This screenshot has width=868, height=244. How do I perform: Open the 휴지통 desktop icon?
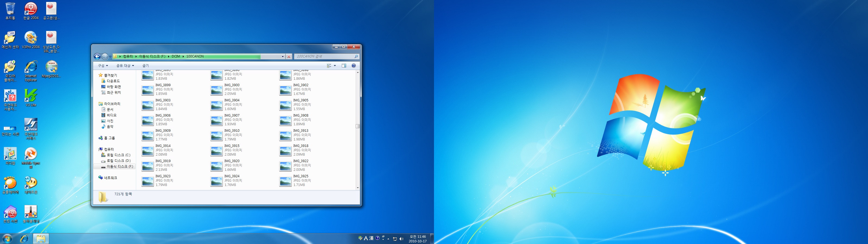[x=10, y=11]
